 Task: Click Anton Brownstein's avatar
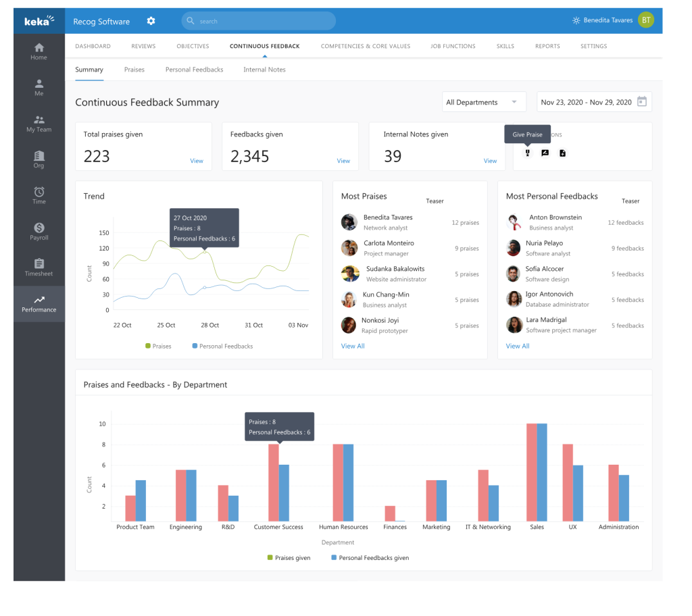(514, 222)
